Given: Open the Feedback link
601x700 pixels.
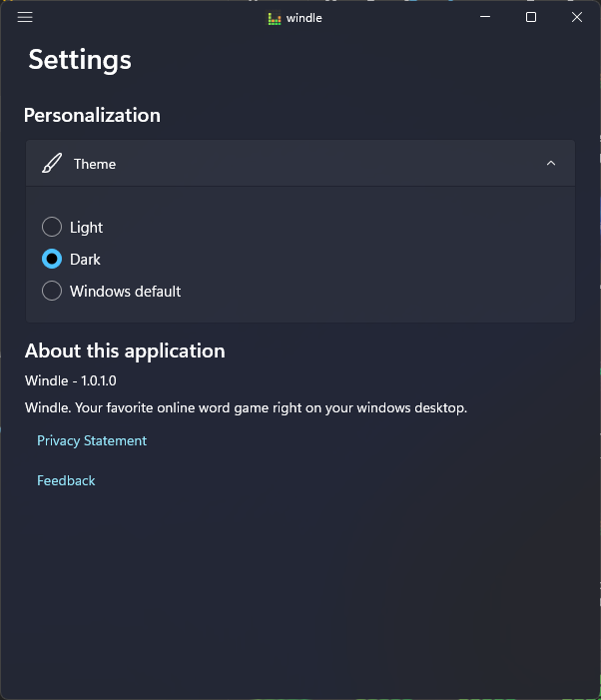Looking at the screenshot, I should pos(66,480).
